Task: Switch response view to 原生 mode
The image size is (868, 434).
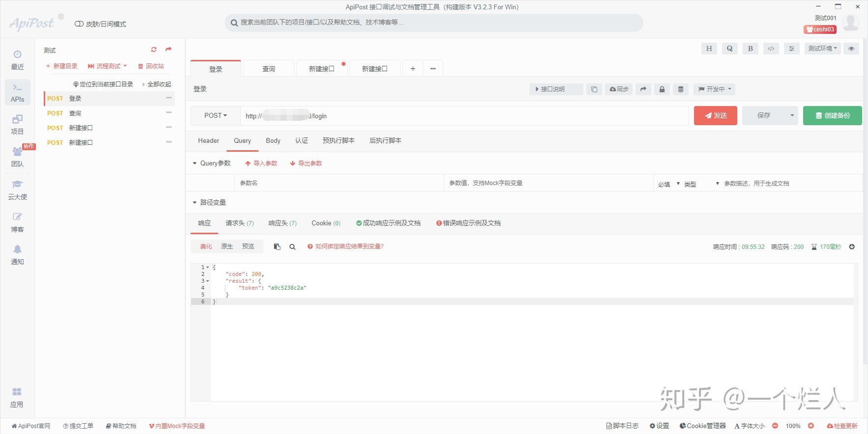Action: pyautogui.click(x=227, y=246)
